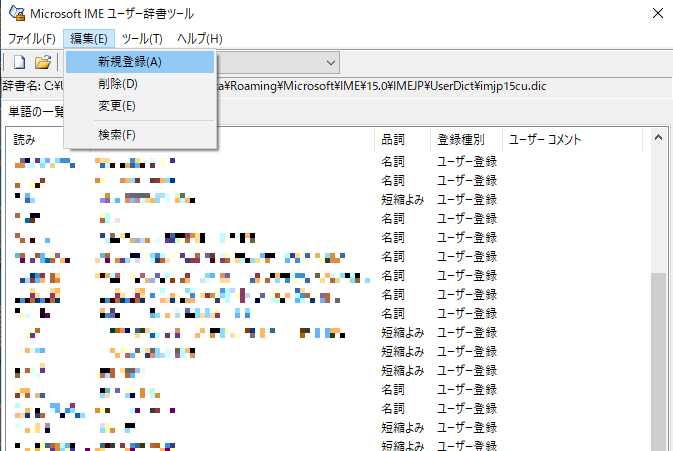
Task: Select the first row marked 名詞
Action: click(x=327, y=162)
